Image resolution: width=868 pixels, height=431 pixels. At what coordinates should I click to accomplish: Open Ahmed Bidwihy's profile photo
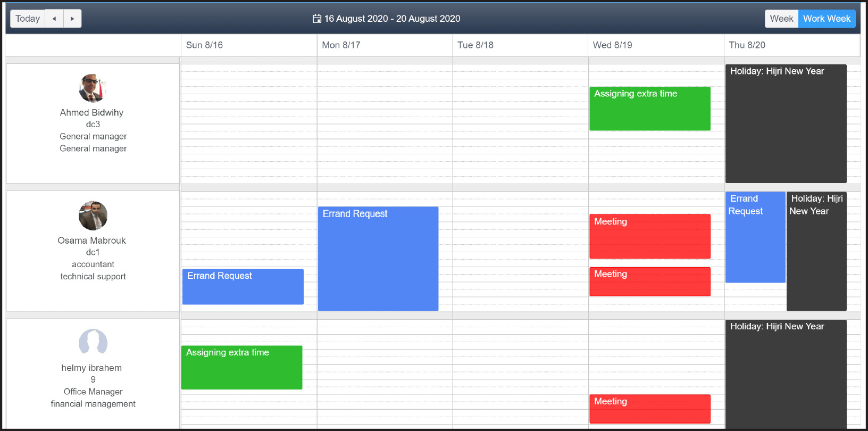[93, 88]
